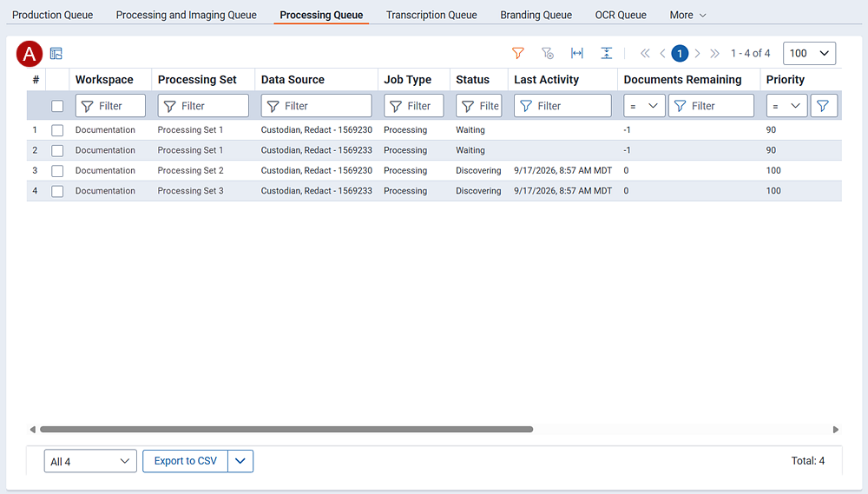
Task: Expand the More tabs menu
Action: [687, 15]
